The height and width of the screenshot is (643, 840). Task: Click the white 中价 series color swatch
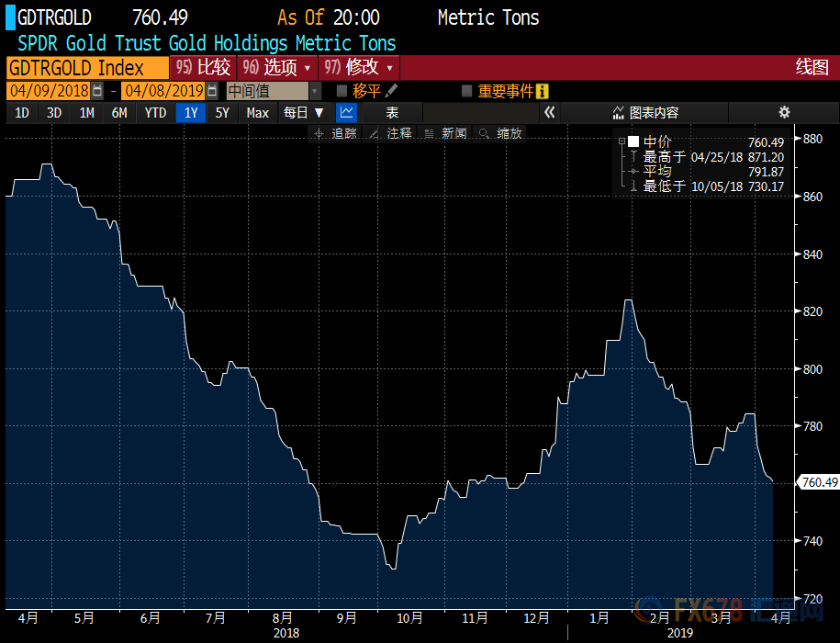[633, 141]
